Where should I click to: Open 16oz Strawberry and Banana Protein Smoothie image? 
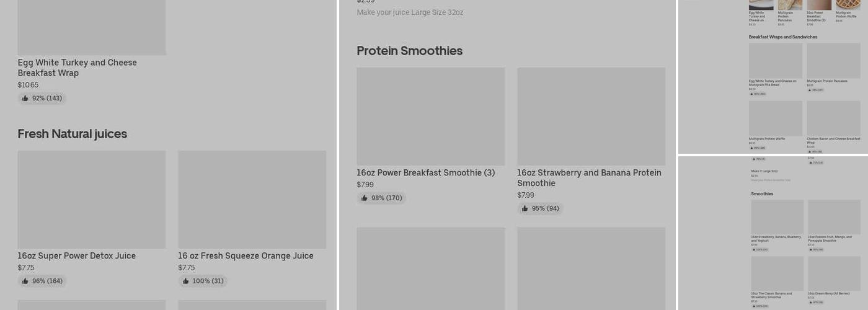pos(591,116)
